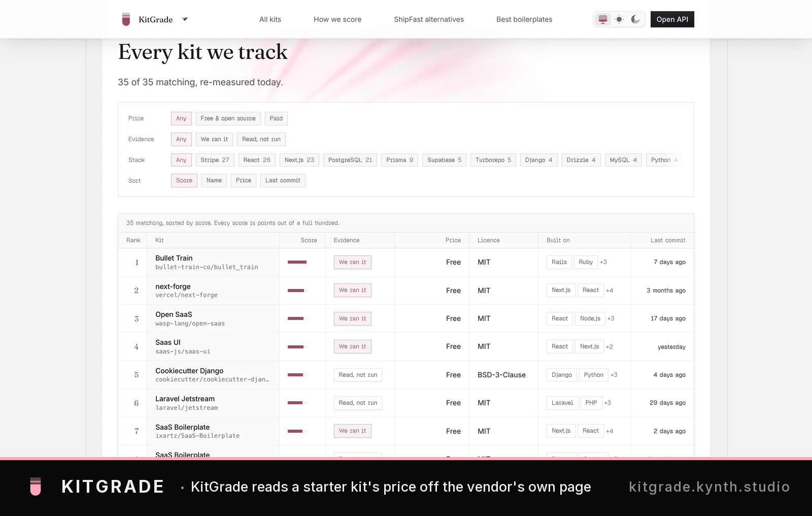Filter evidence by We ran it
This screenshot has width=812, height=516.
[214, 139]
